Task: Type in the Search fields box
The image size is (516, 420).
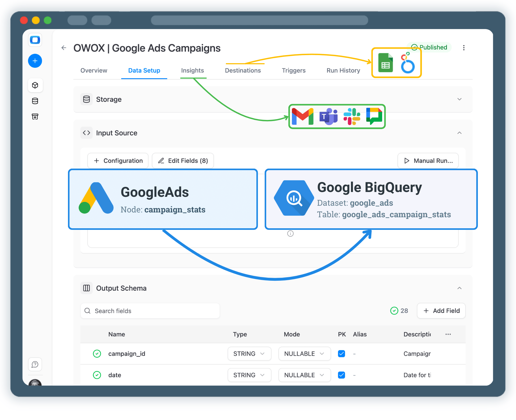Action: [x=150, y=311]
